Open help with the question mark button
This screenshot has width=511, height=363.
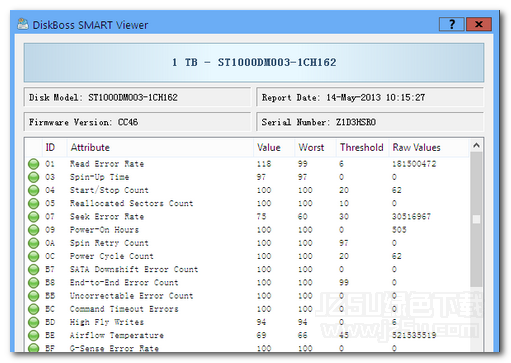452,24
